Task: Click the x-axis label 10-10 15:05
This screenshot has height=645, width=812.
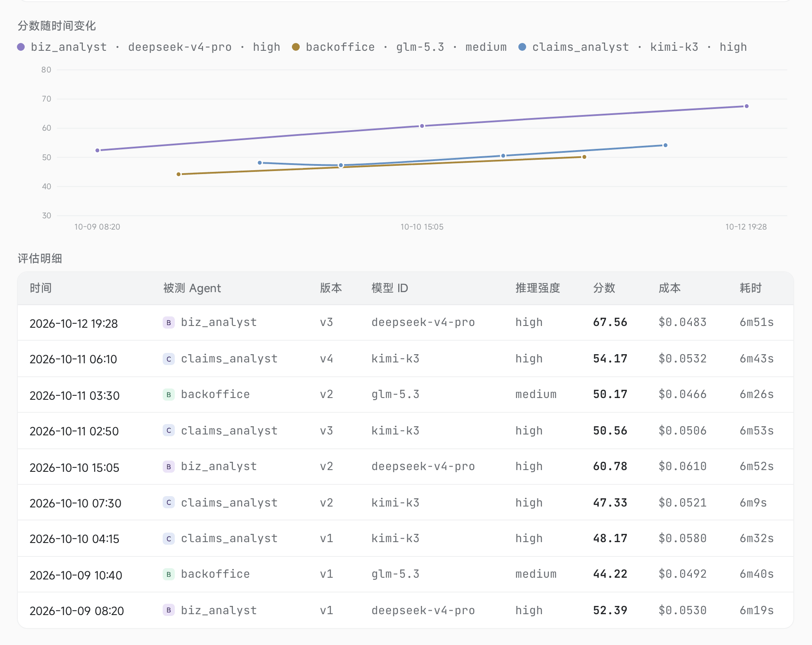Action: coord(422,227)
